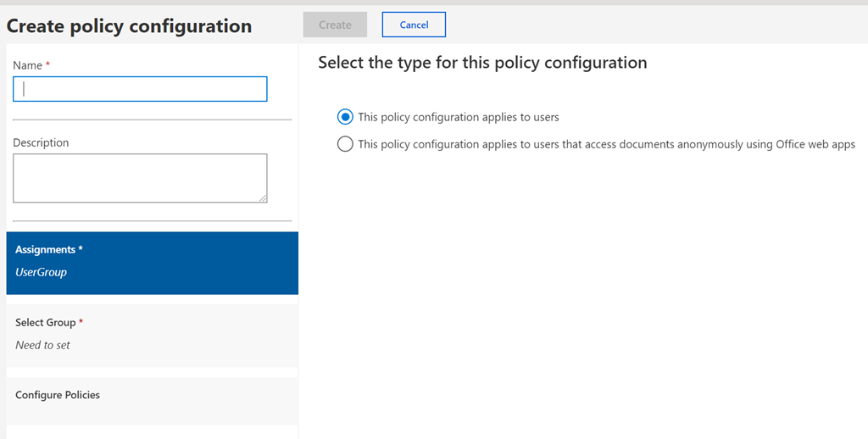Click the red asterisk beside Name
Viewport: 868px width, 439px height.
pos(47,65)
